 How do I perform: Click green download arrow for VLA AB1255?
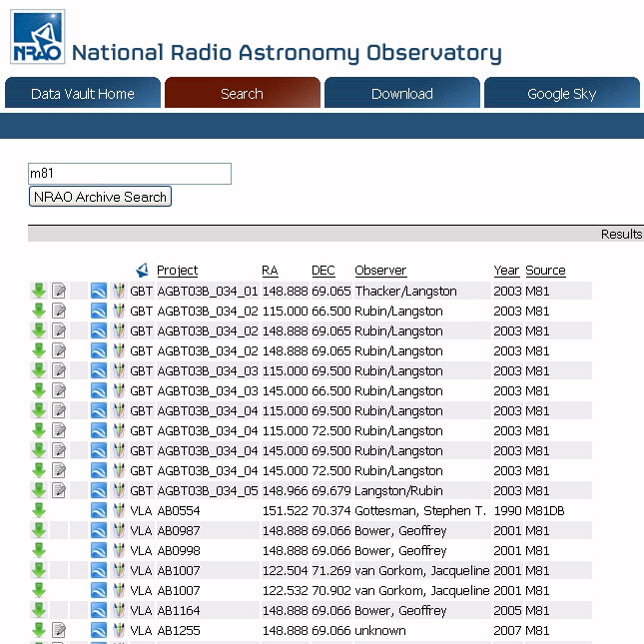tap(39, 630)
